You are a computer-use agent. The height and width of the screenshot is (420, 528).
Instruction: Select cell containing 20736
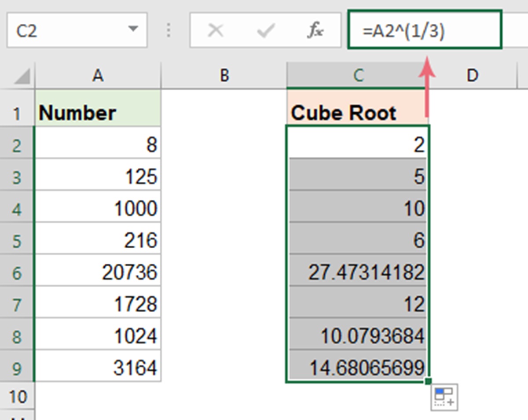click(x=98, y=270)
